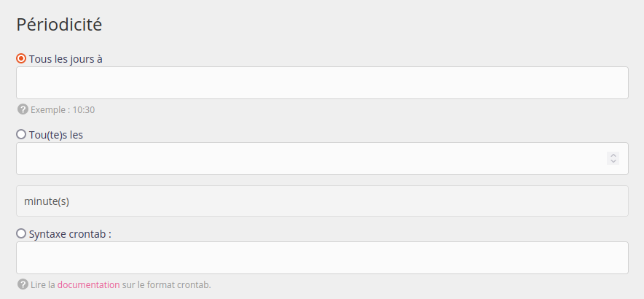
Task: Choose the "Syntaxe crontab" radio button
Action: coord(21,234)
